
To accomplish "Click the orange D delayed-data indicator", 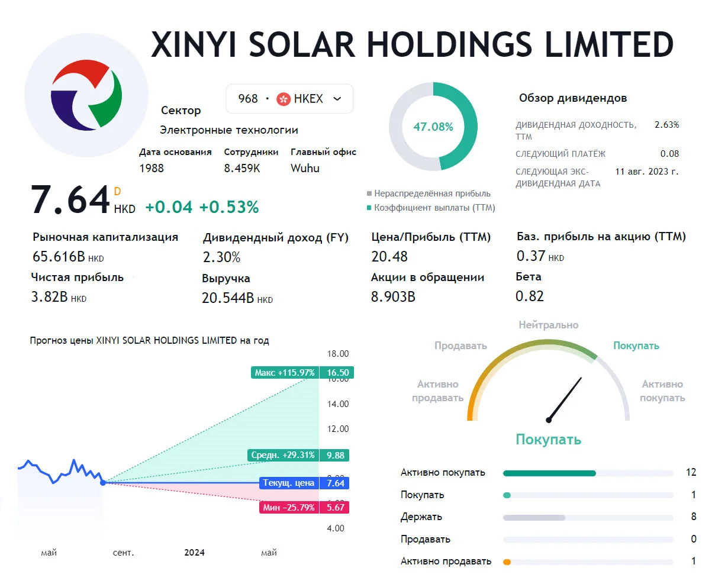I will (117, 191).
